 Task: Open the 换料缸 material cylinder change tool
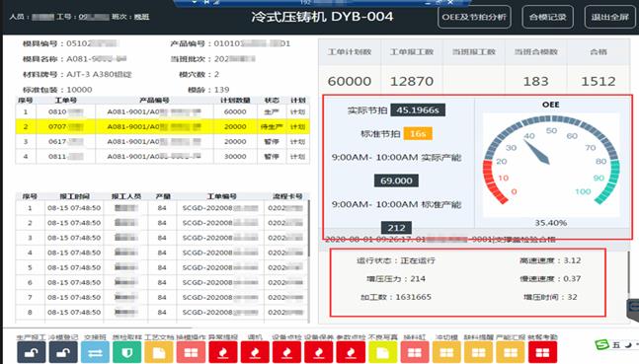tap(415, 352)
